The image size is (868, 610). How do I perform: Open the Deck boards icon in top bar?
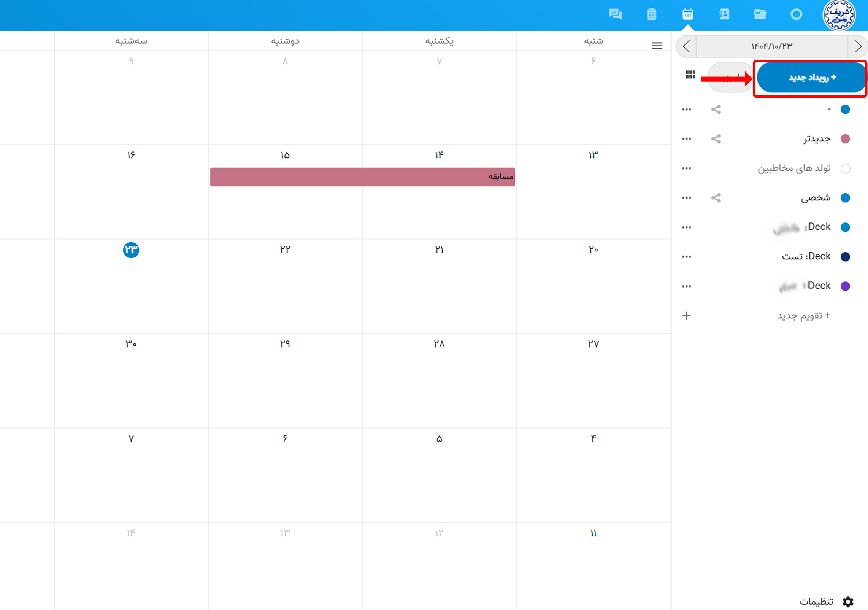click(651, 14)
